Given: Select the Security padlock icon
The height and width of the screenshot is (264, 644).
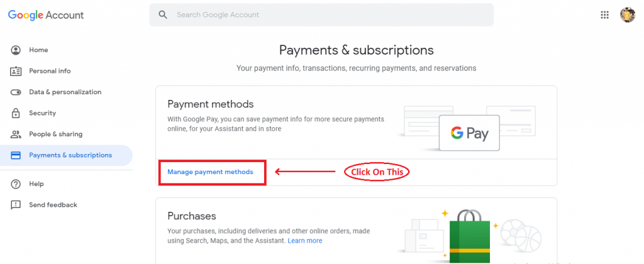Looking at the screenshot, I should pyautogui.click(x=16, y=113).
